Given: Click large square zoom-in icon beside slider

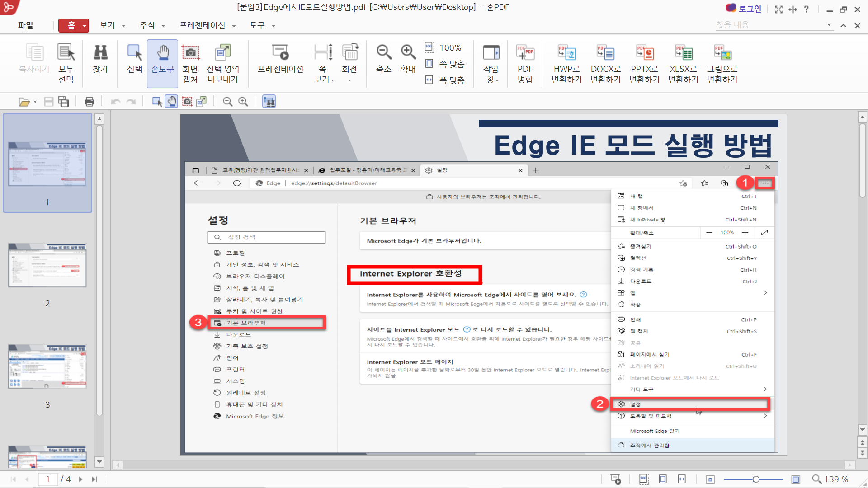Looking at the screenshot, I should [x=796, y=479].
